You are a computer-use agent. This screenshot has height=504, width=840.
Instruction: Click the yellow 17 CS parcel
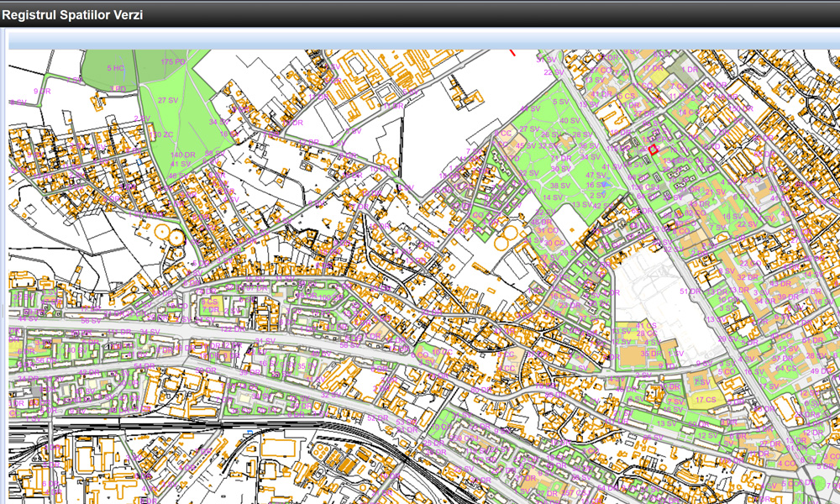click(x=705, y=399)
